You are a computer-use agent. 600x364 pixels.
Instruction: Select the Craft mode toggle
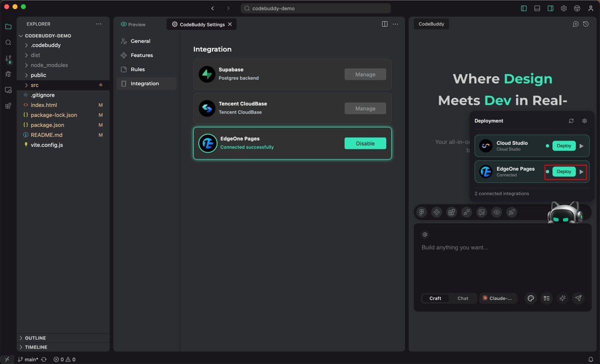[x=435, y=298]
